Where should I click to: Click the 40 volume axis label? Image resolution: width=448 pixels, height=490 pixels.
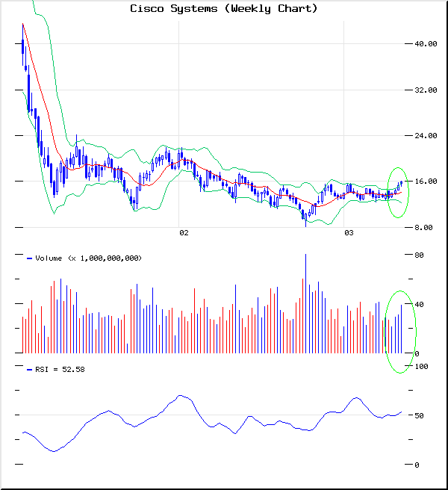coord(419,304)
